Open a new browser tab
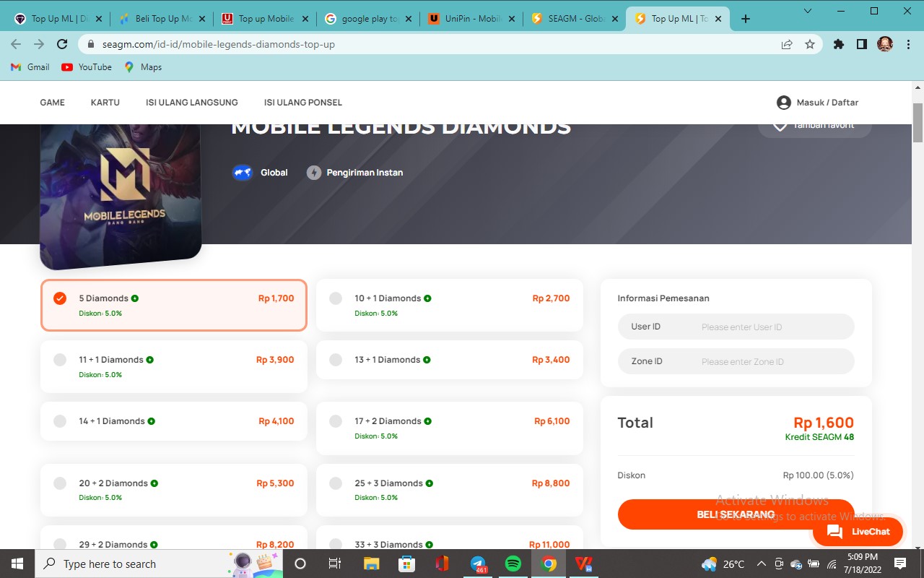The height and width of the screenshot is (578, 924). tap(746, 19)
